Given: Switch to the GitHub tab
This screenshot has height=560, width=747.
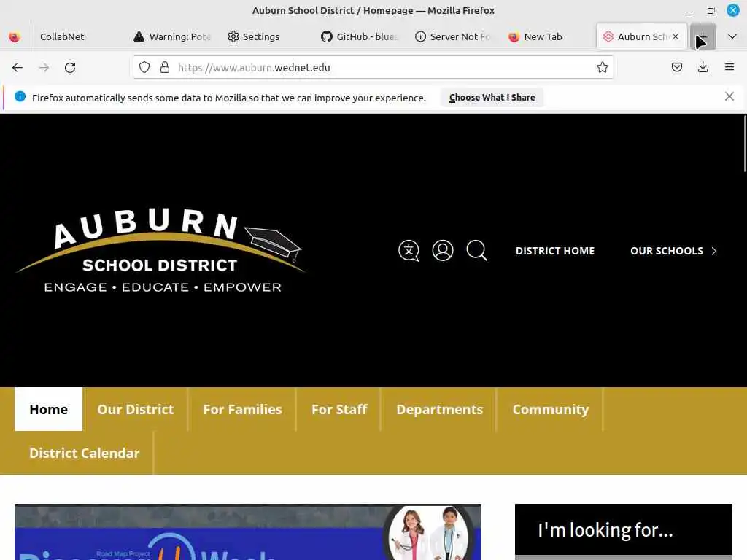Looking at the screenshot, I should (359, 36).
